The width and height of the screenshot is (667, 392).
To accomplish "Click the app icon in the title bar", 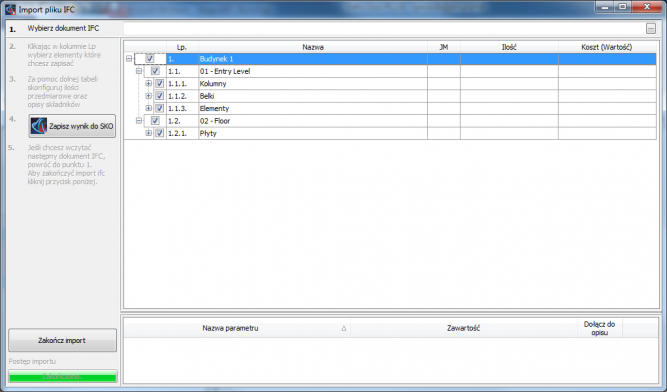I will [x=10, y=9].
